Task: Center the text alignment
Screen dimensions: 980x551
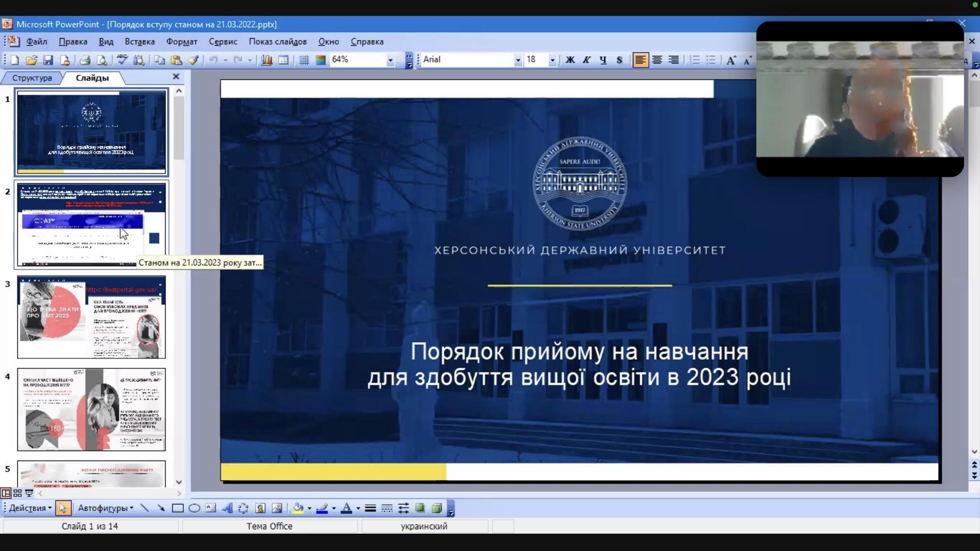Action: click(657, 60)
